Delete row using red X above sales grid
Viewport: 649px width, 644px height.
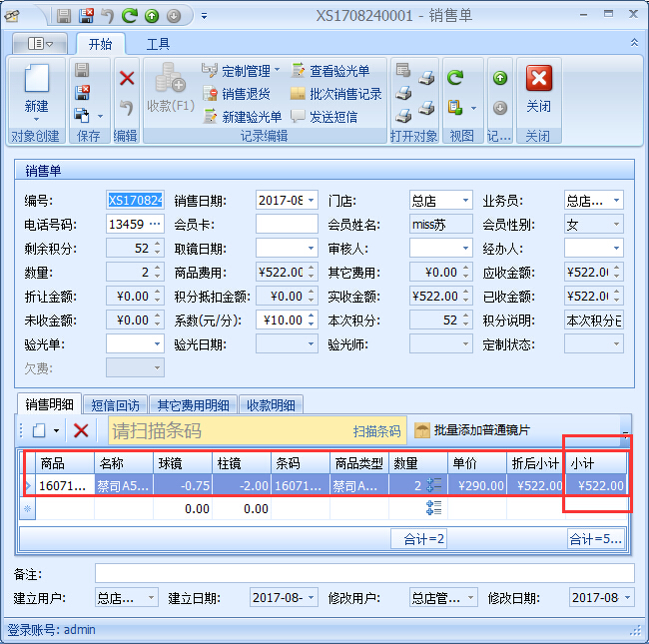[81, 430]
